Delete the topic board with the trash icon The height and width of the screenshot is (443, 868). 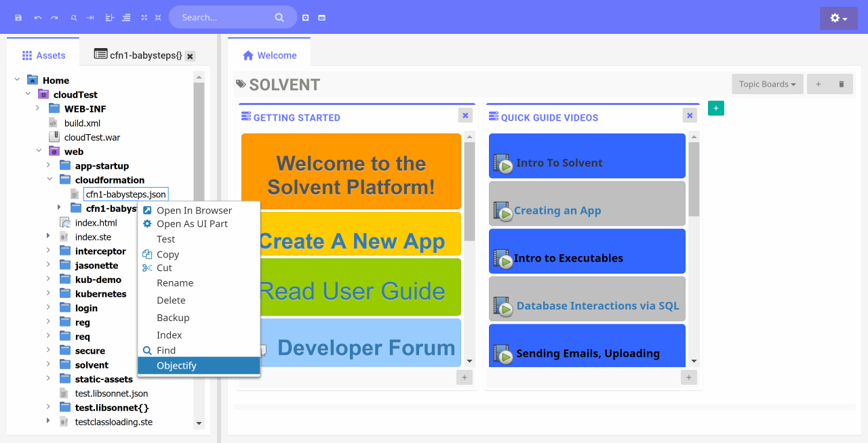coord(842,84)
